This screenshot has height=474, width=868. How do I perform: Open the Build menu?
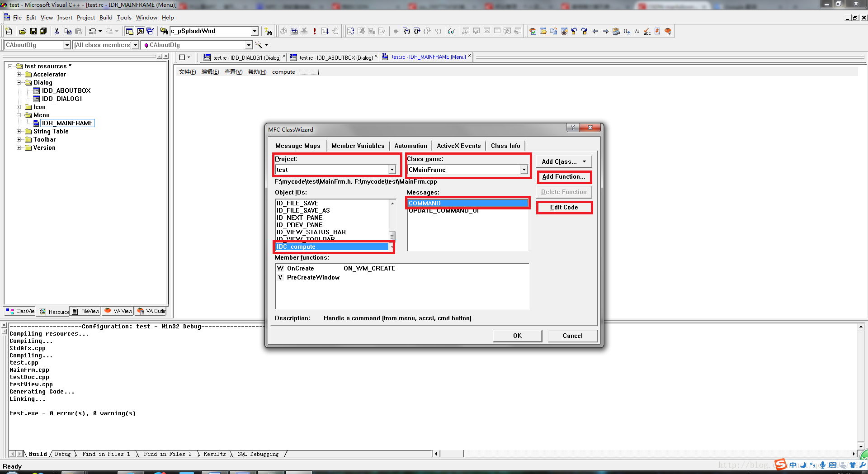(x=106, y=18)
